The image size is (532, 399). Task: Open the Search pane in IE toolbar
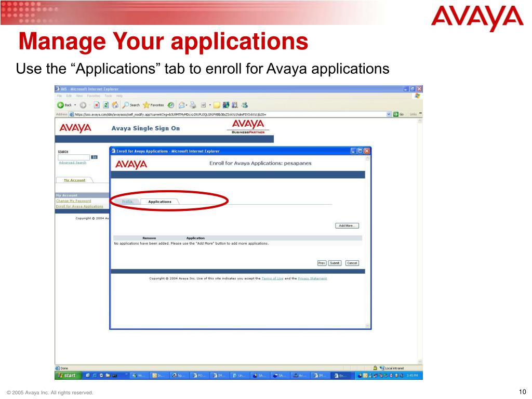(131, 105)
